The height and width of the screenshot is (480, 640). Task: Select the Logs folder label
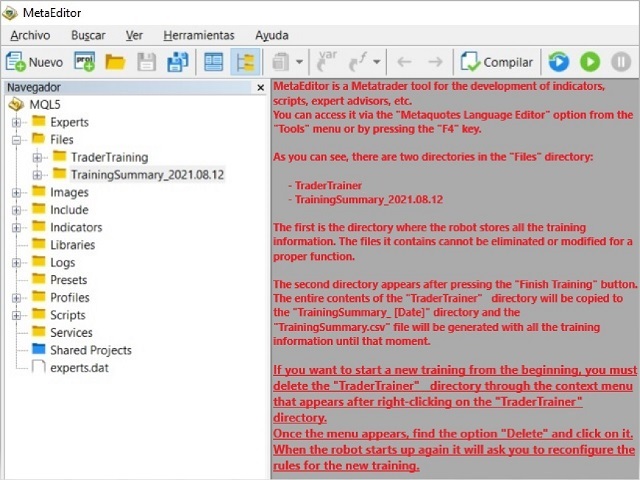pos(62,262)
